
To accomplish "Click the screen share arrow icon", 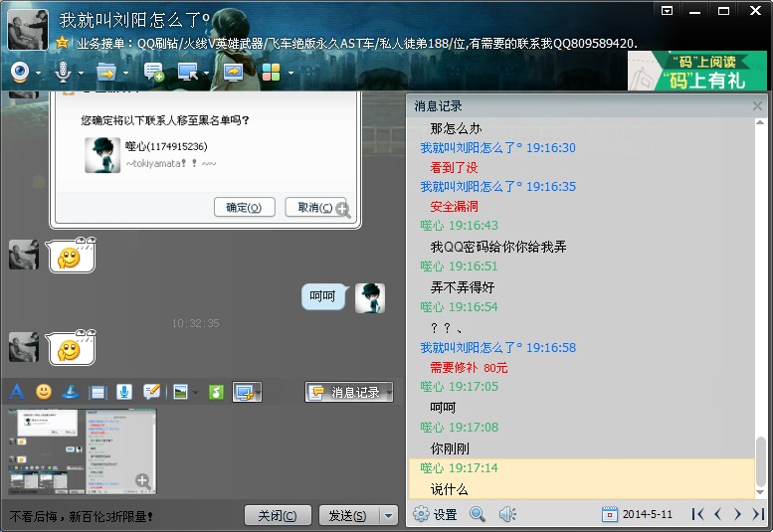I will pyautogui.click(x=233, y=73).
